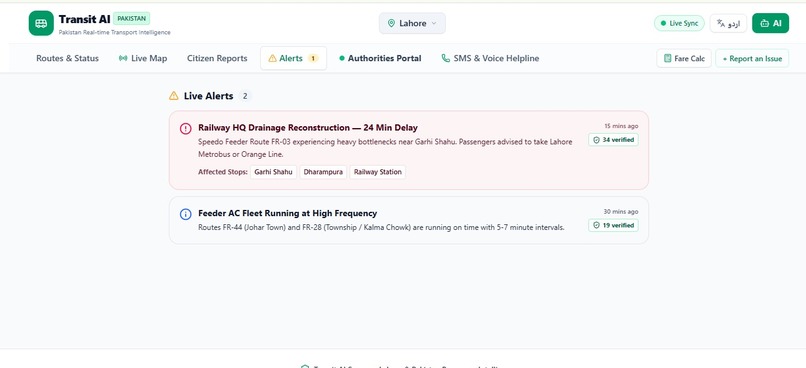This screenshot has height=368, width=806.
Task: Click the 19 verified badge
Action: point(613,225)
